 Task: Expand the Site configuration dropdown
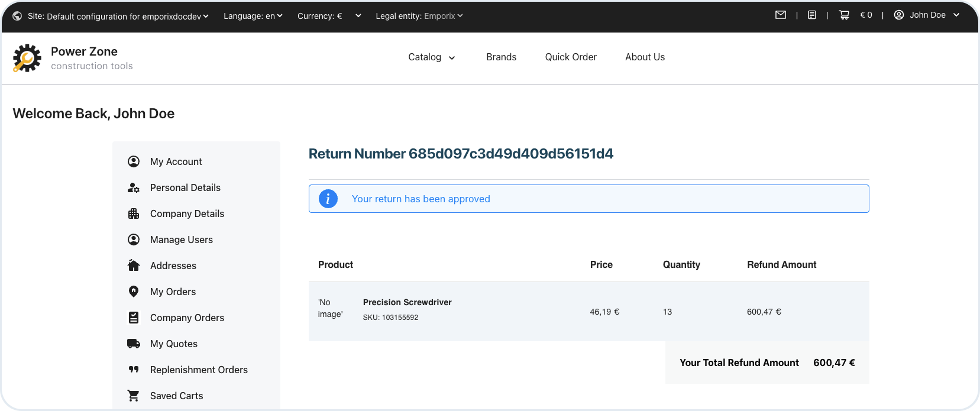point(118,16)
